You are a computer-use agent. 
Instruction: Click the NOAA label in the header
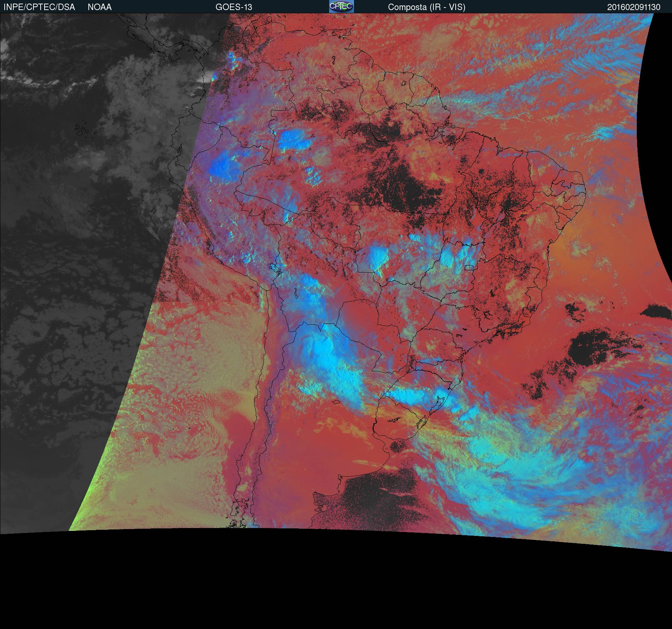(x=100, y=7)
